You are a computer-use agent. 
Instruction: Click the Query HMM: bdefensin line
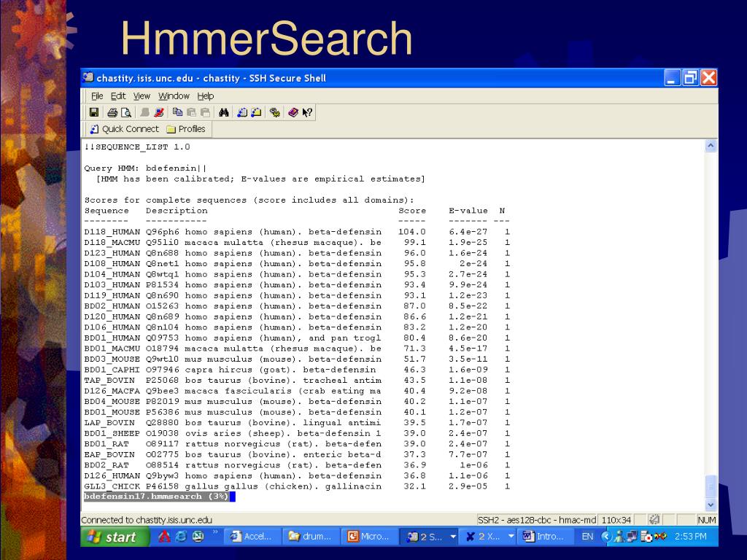[x=145, y=168]
